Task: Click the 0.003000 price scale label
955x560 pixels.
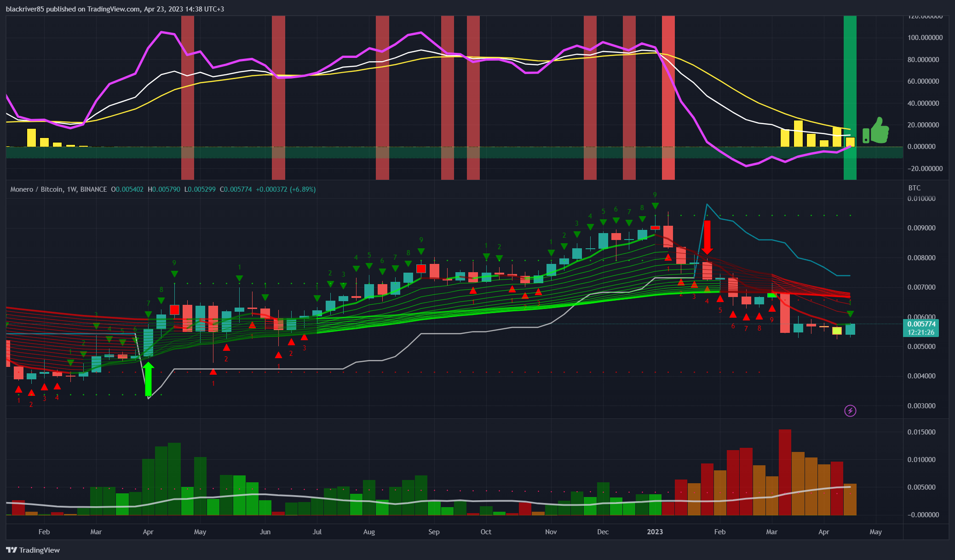Action: click(x=921, y=406)
